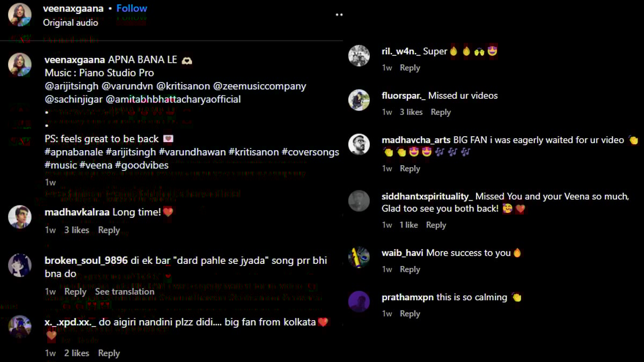Open madhavcha_arts profile avatar
Screen dimensions: 644x362
click(359, 144)
